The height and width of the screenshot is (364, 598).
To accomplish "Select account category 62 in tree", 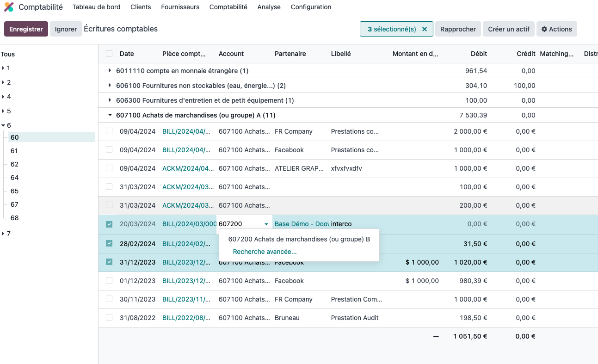I will 14,164.
